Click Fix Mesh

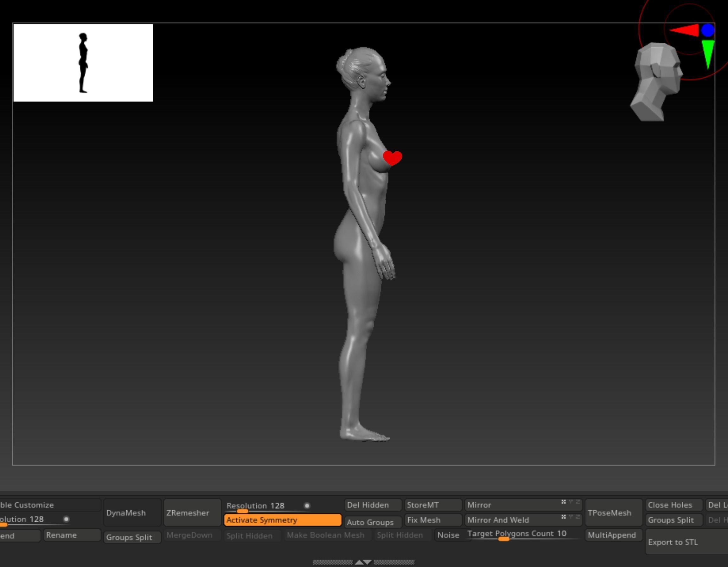(x=433, y=520)
